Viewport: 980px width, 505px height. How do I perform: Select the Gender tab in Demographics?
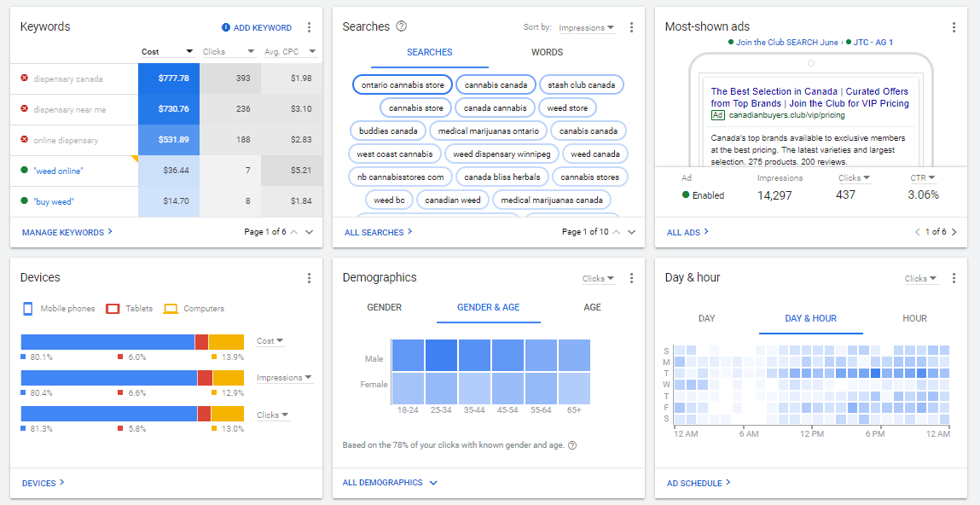pyautogui.click(x=384, y=307)
